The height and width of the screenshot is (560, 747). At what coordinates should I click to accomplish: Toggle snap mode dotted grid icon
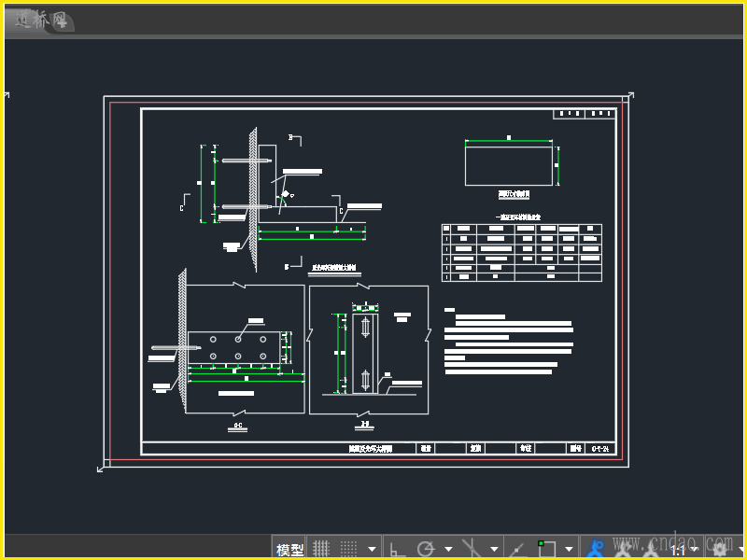coord(348,549)
